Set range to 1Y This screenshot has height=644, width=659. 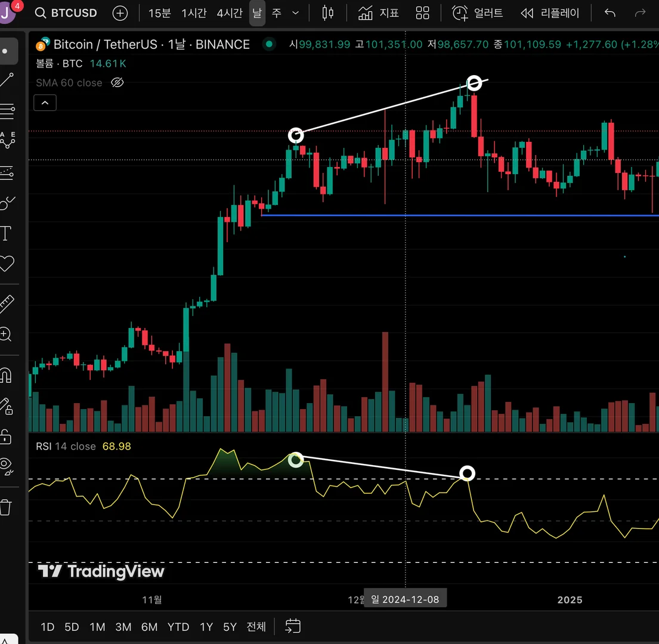point(206,627)
